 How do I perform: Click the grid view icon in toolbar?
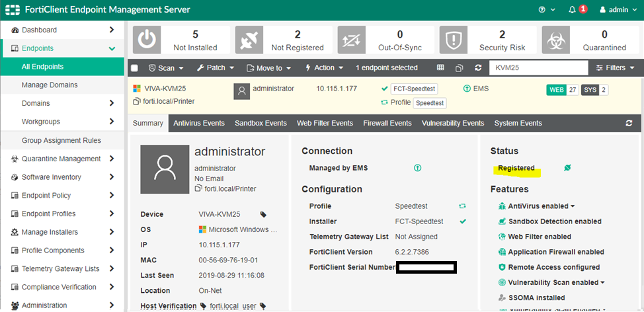441,68
